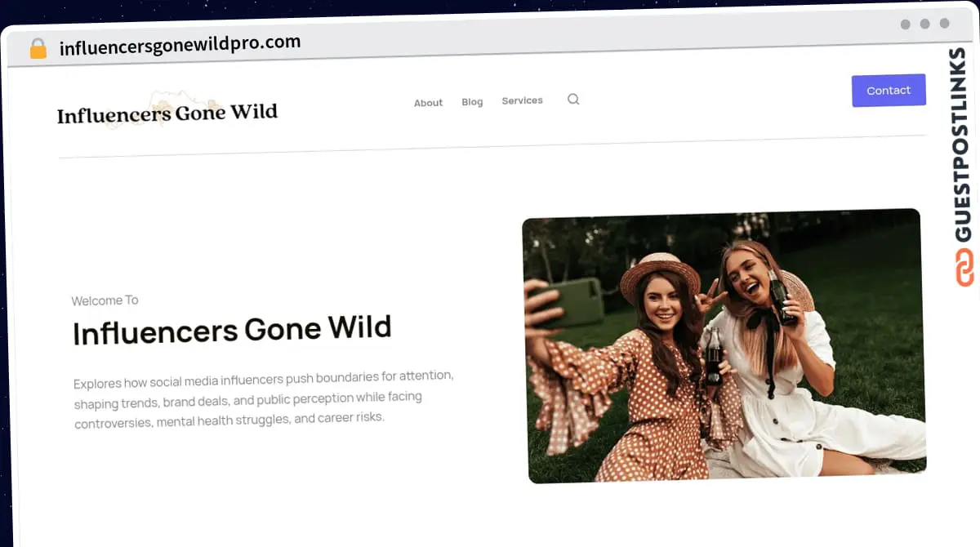
Task: Click the straw hat of the brunette woman
Action: pyautogui.click(x=658, y=270)
